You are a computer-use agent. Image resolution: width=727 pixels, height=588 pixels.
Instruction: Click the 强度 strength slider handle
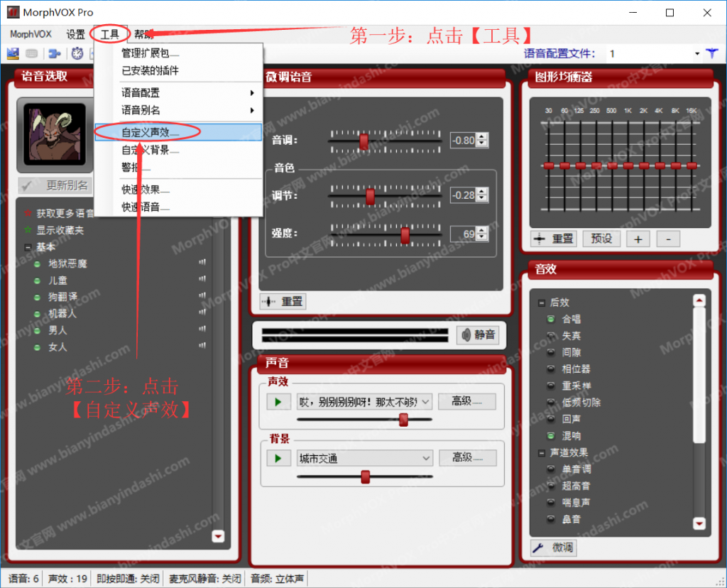pyautogui.click(x=405, y=236)
